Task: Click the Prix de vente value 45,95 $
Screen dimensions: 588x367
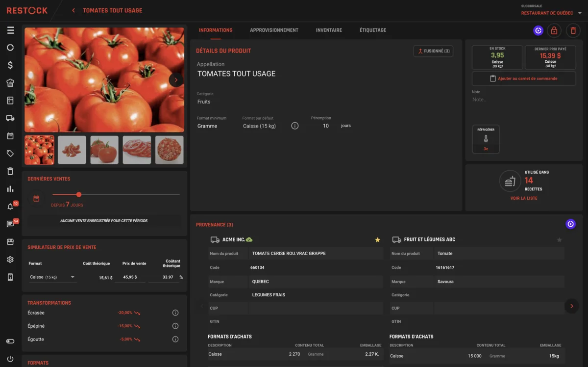Action: 130,278
